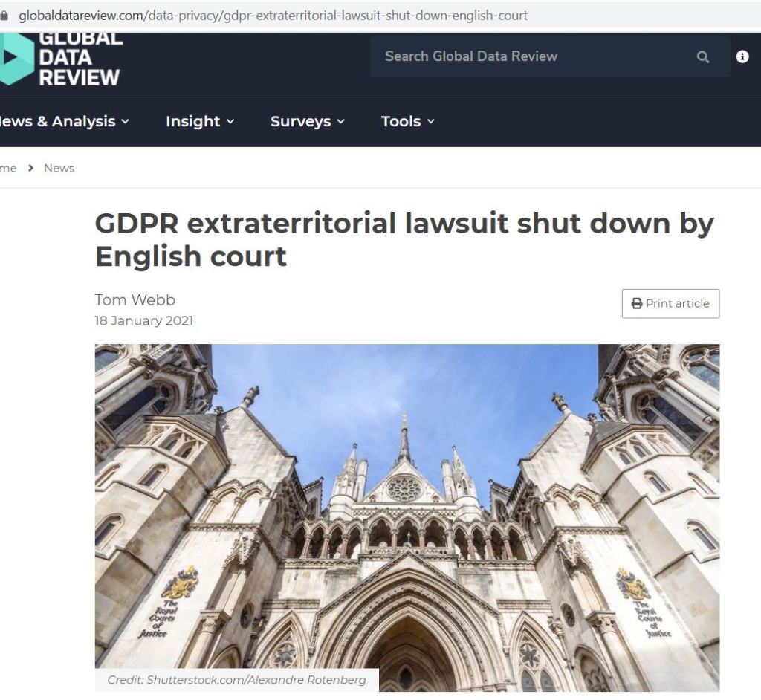Expand the Tools dropdown arrow
Viewport: 761px width, 700px height.
pos(430,121)
